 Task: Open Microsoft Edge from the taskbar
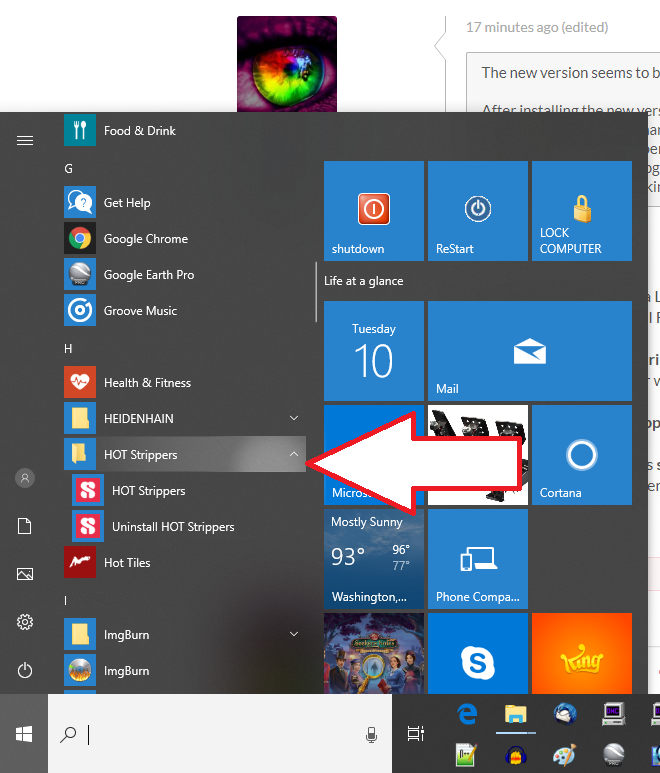point(467,714)
